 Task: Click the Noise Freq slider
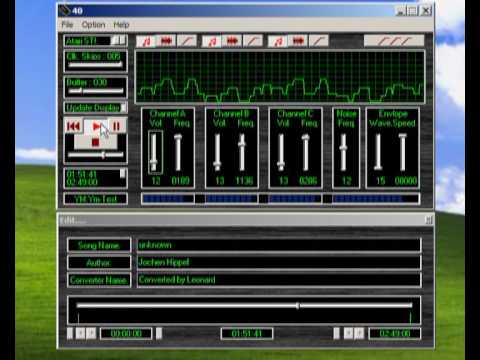[x=344, y=152]
